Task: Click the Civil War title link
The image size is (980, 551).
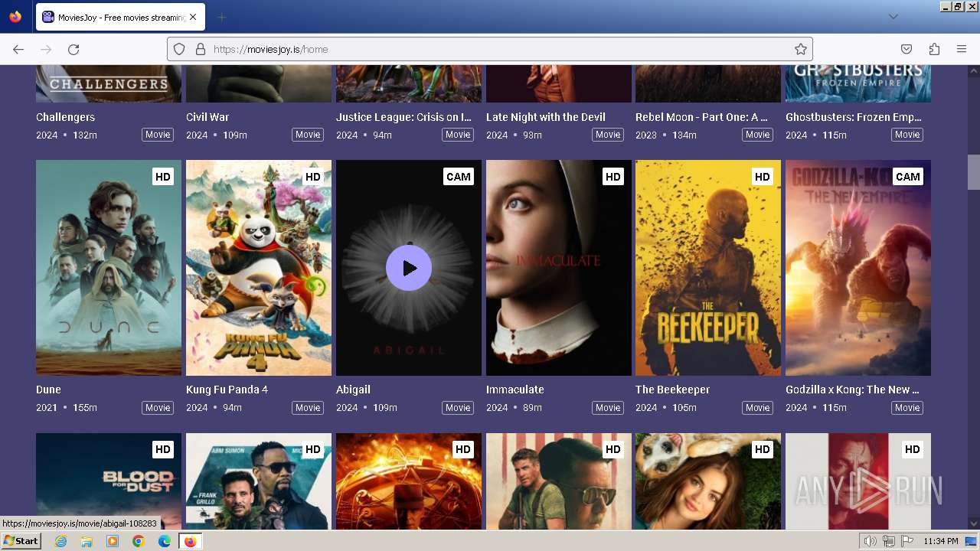Action: coord(207,117)
